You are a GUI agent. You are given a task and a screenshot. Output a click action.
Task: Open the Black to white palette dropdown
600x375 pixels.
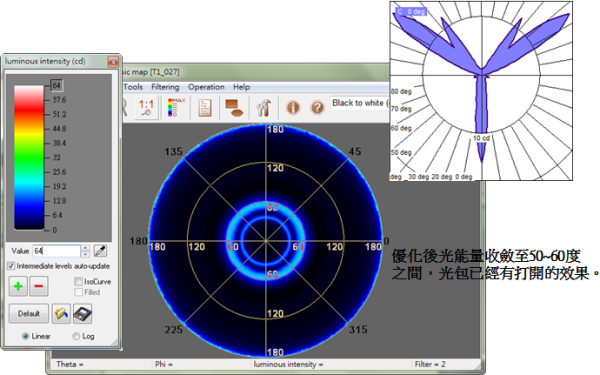pos(360,103)
